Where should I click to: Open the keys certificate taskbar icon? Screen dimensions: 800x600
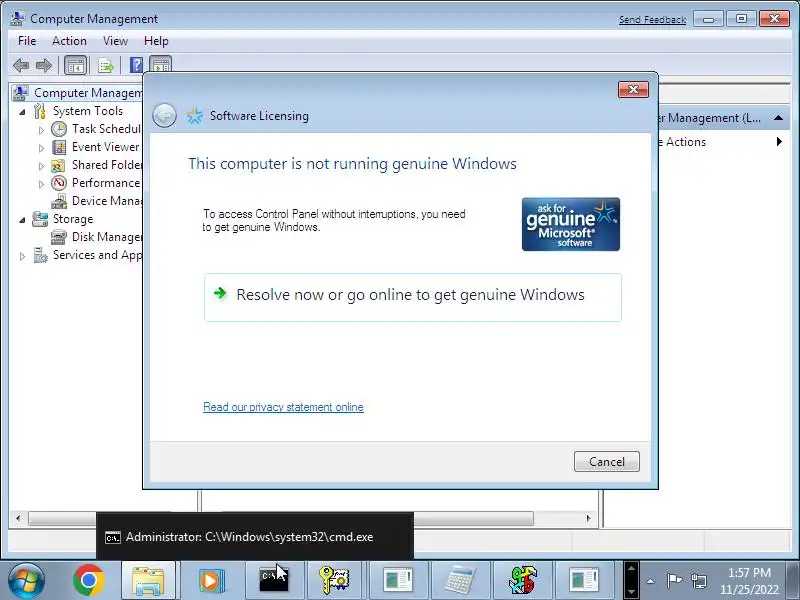pos(335,581)
